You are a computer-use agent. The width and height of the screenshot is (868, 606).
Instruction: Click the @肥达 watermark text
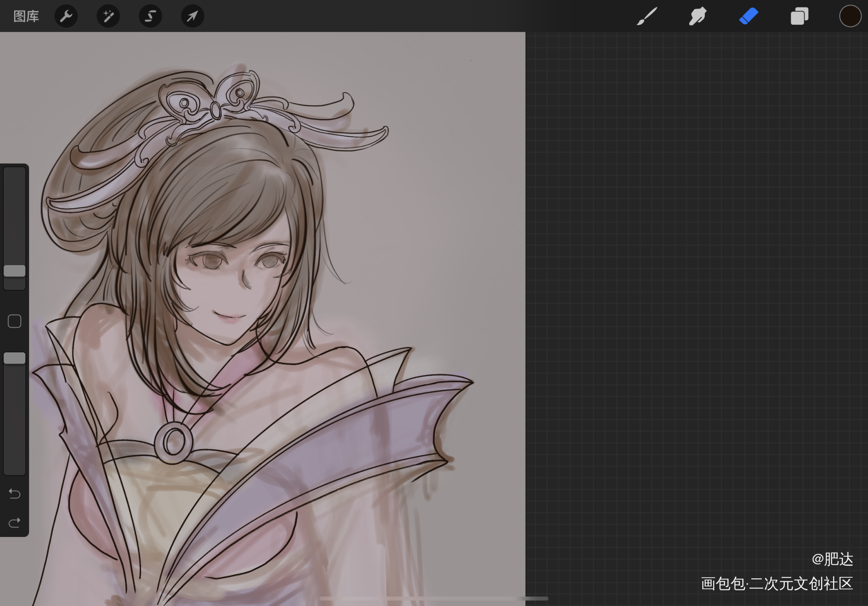832,559
